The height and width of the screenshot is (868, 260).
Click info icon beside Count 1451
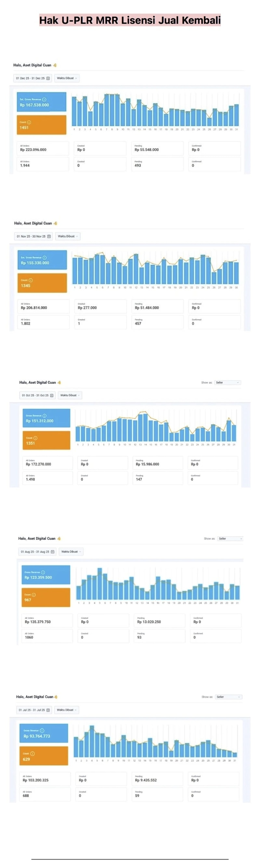click(29, 122)
